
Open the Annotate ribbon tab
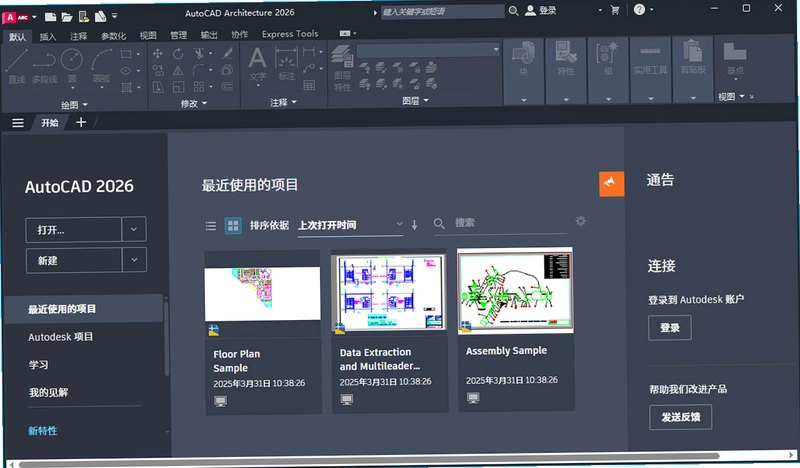[79, 36]
